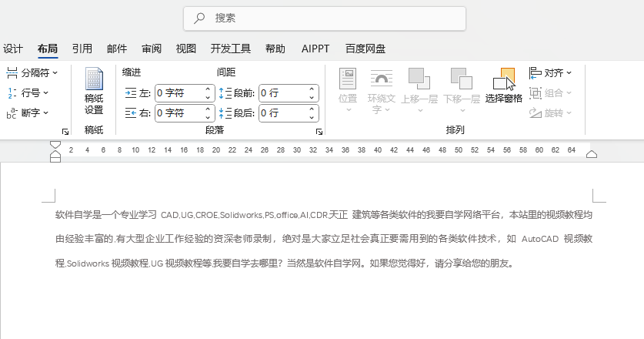Click the ruler mark labeled 32
644x339 pixels.
313,150
